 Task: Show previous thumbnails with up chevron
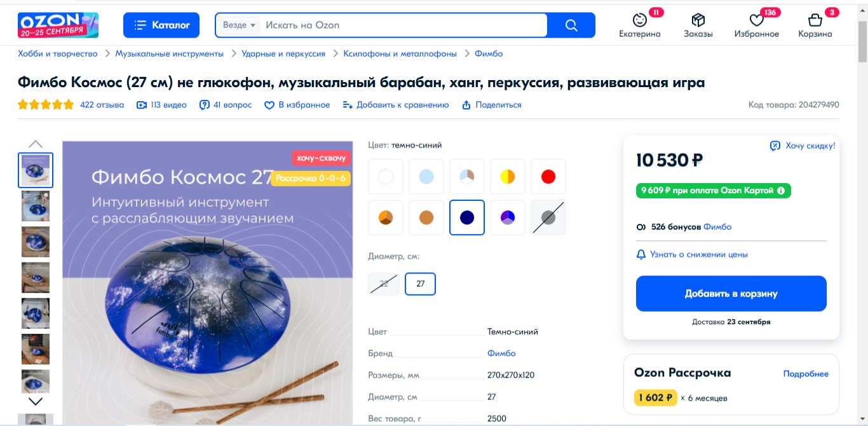pyautogui.click(x=36, y=144)
